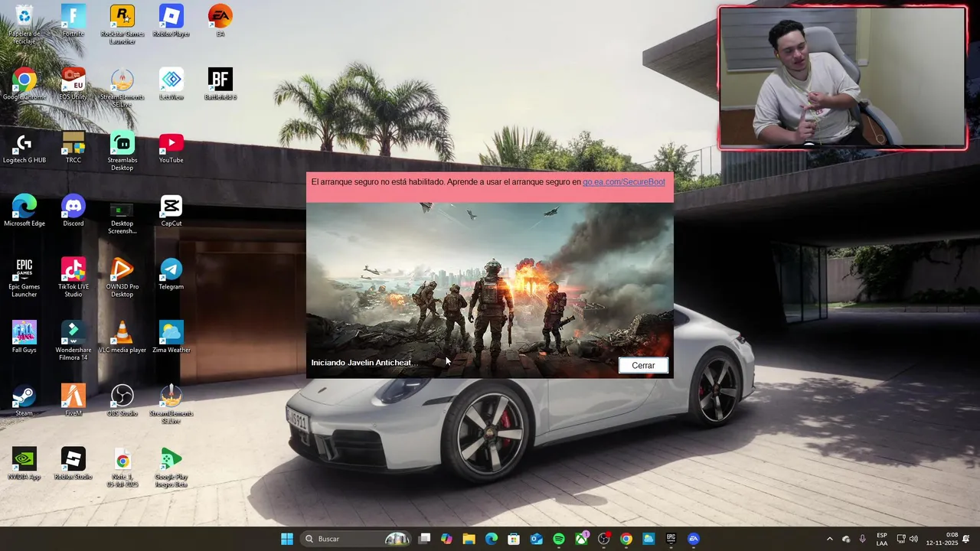
Task: Select the Fall Guys desktop icon
Action: (24, 337)
